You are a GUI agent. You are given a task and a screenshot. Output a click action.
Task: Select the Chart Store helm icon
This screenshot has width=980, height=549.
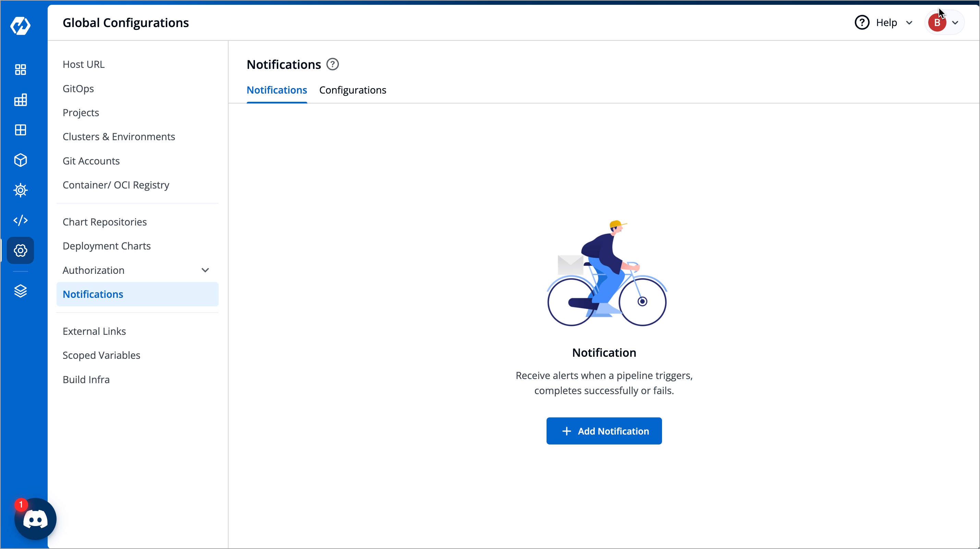point(20,190)
